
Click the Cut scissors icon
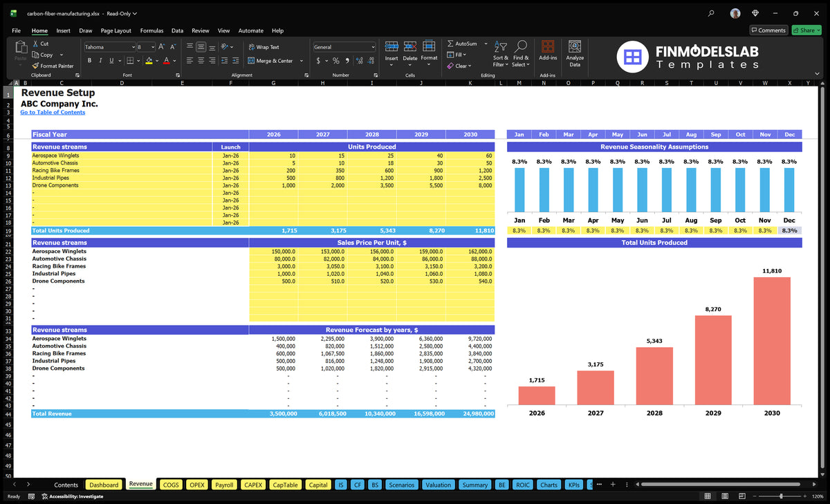coord(36,44)
